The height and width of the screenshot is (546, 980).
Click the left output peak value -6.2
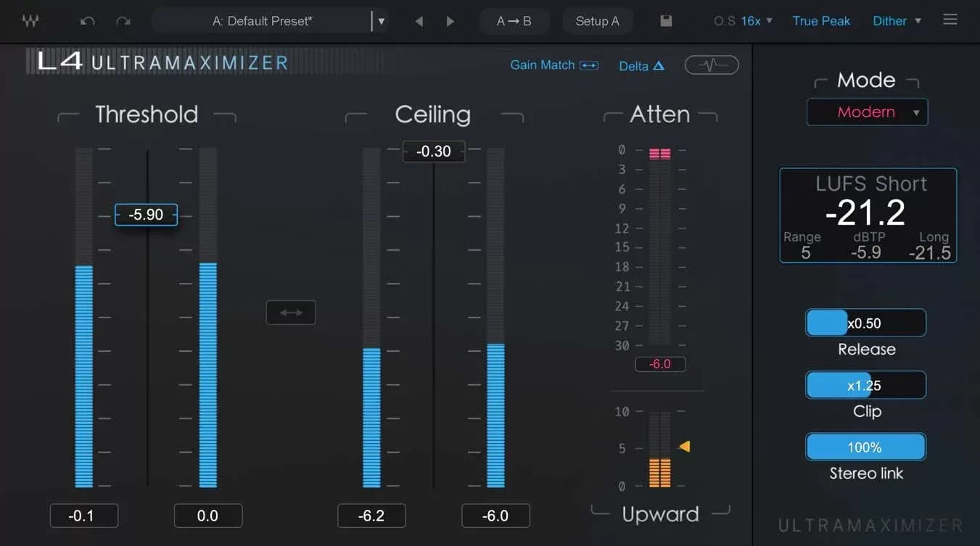click(371, 516)
